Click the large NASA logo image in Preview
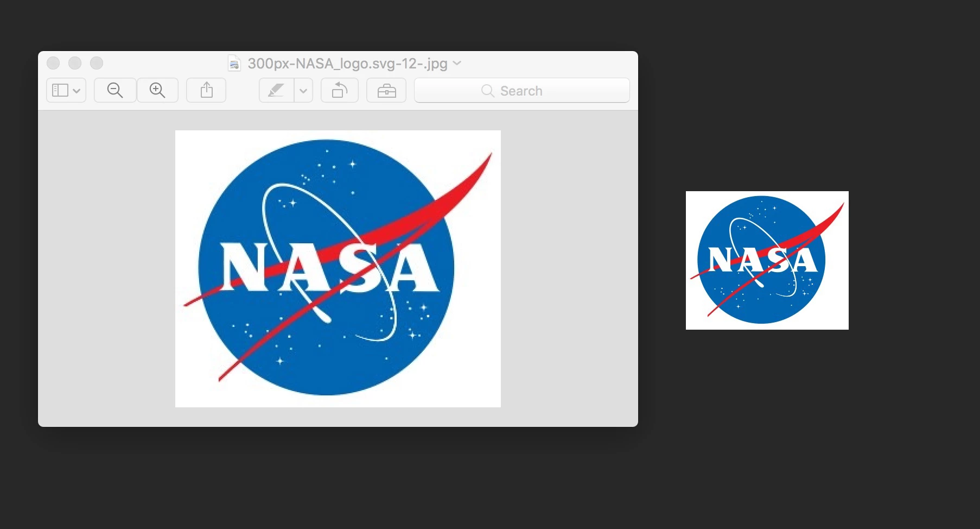The width and height of the screenshot is (980, 529). tap(338, 269)
